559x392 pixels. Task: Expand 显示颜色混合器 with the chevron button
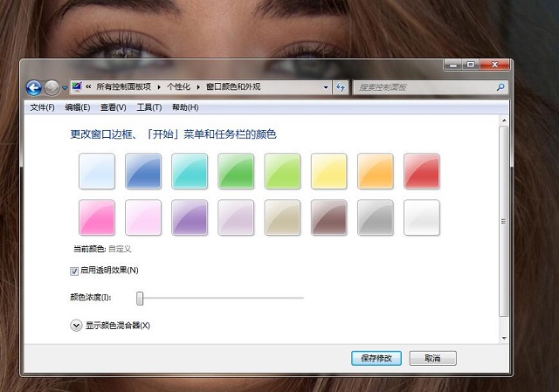(x=75, y=326)
